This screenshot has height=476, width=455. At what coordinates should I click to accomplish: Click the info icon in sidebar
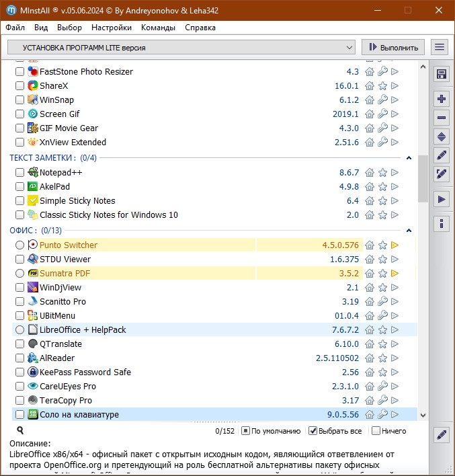442,224
